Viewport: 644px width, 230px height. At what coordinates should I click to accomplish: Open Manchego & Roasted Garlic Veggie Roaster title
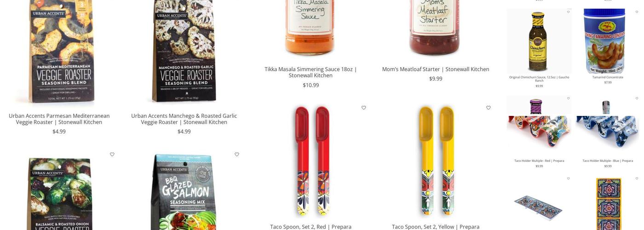184,119
